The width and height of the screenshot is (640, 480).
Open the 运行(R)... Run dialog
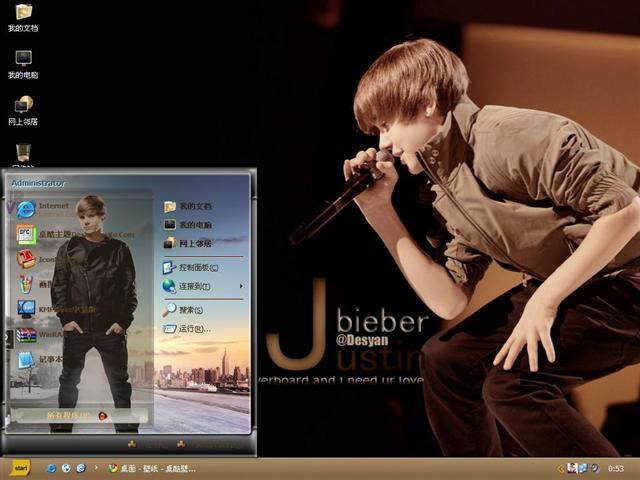[187, 329]
